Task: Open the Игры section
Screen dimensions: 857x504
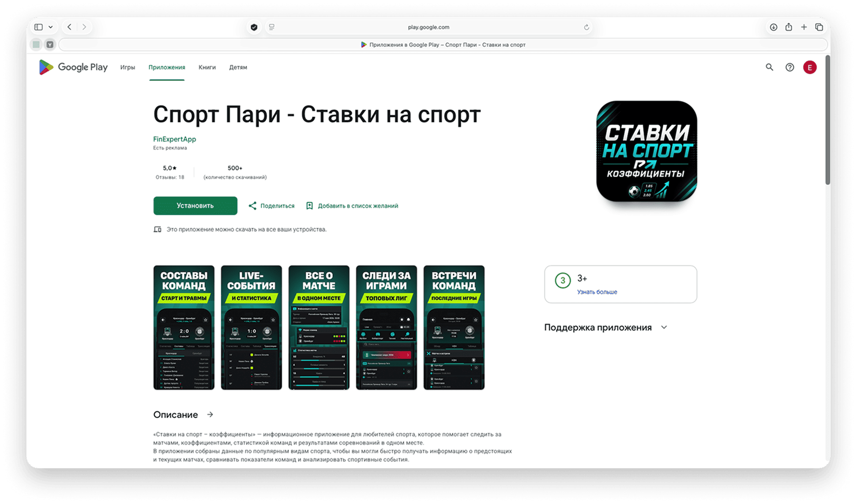Action: pos(128,67)
